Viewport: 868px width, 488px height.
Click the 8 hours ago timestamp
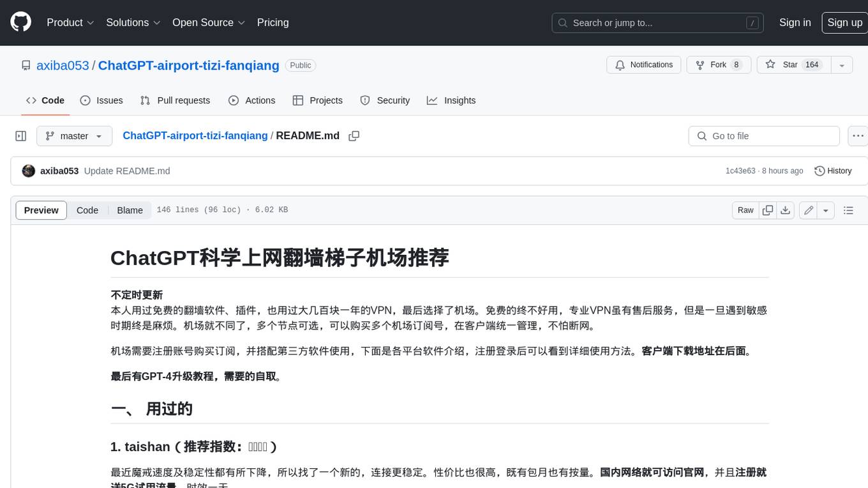[x=782, y=171]
